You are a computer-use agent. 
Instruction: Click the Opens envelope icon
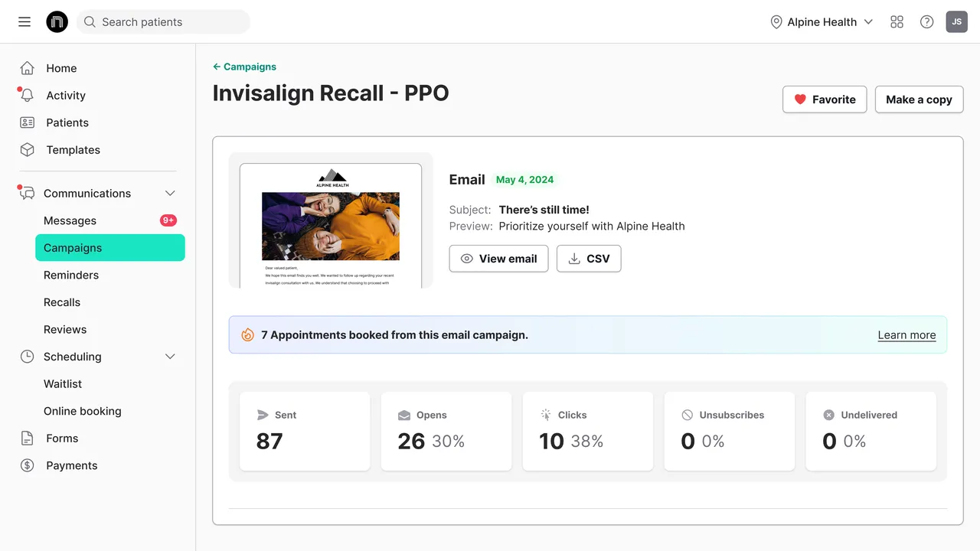[x=404, y=415]
